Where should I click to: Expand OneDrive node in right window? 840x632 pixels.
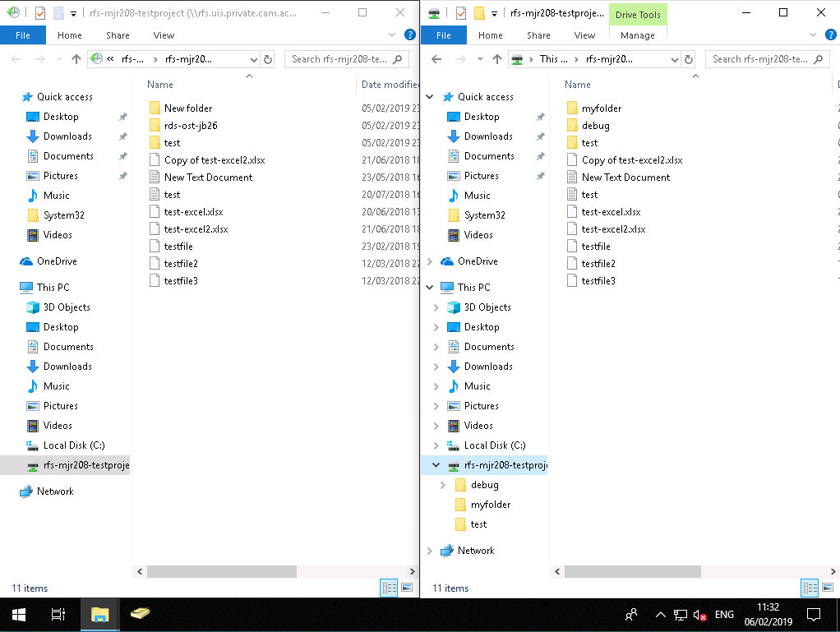point(430,261)
